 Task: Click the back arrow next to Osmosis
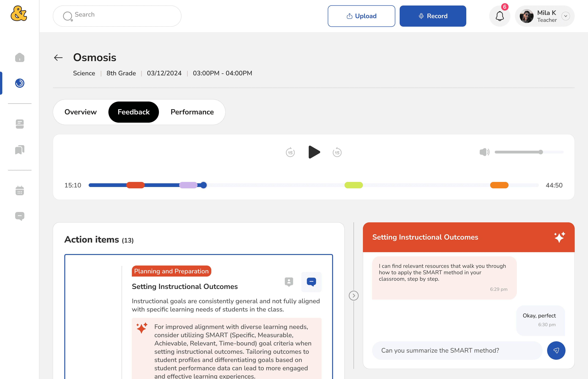(58, 58)
